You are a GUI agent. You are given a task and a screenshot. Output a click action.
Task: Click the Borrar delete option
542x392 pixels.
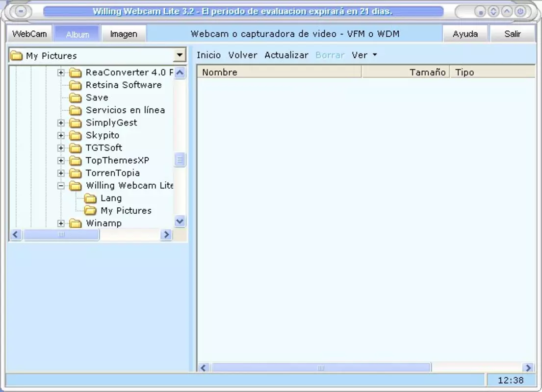[x=330, y=55]
